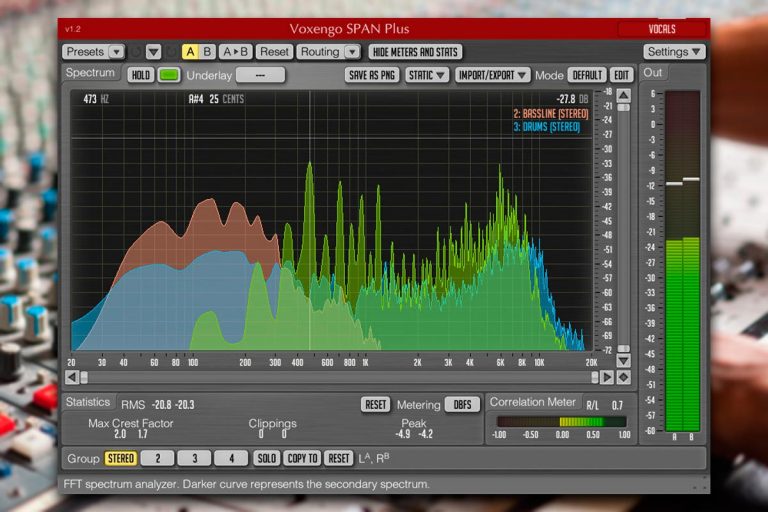Select state A
Screen dimensions: 768x512
coord(191,51)
